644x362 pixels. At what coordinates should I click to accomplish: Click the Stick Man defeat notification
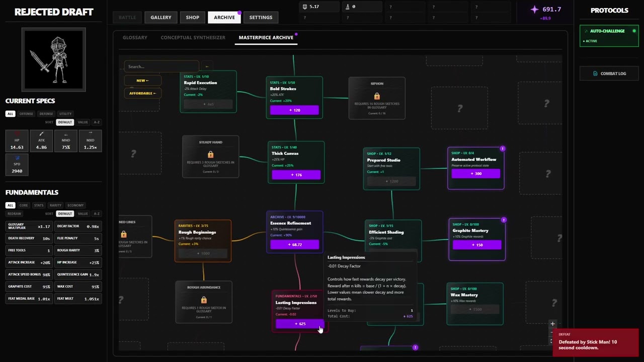(x=595, y=342)
